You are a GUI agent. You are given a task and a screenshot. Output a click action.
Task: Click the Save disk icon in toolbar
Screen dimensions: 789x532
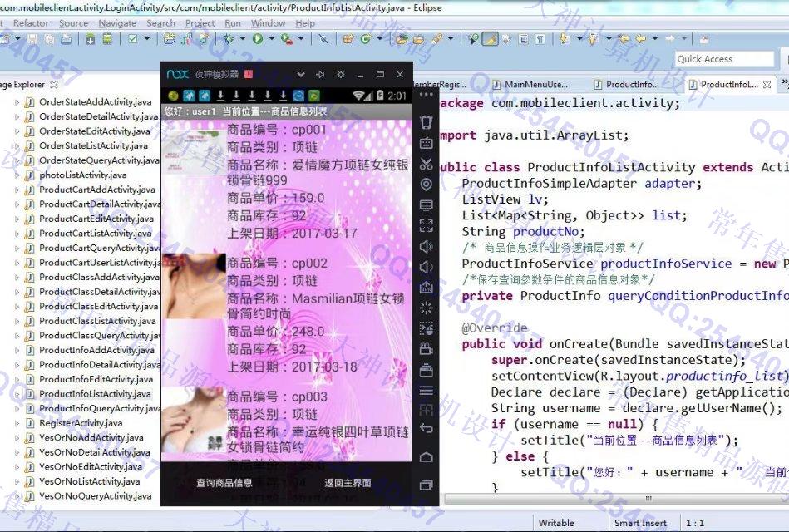coord(32,39)
